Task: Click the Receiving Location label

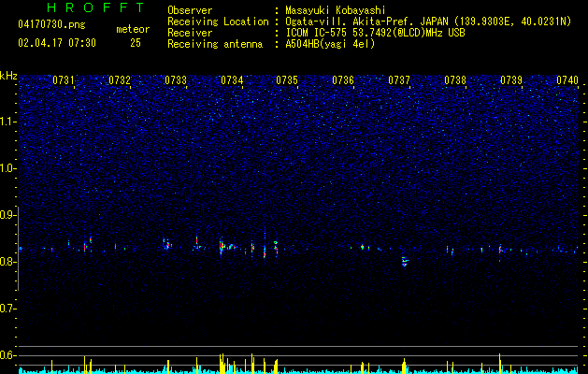Action: (218, 22)
